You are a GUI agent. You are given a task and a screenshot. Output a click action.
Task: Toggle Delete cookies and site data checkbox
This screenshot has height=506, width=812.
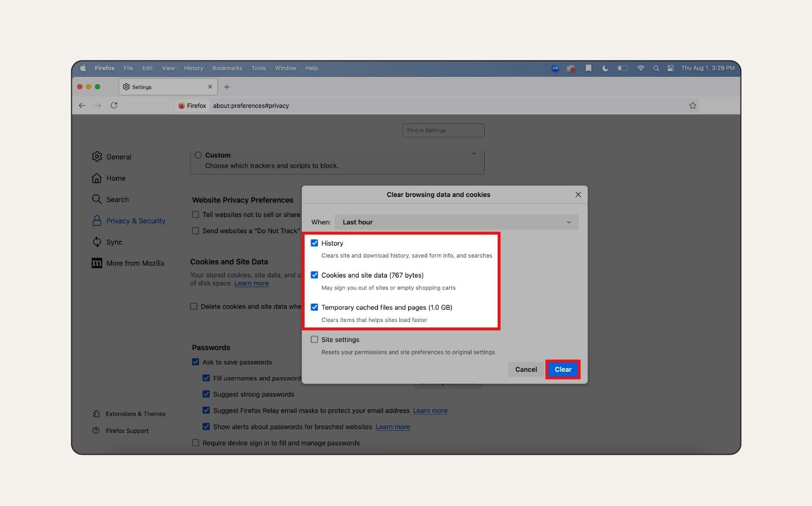[x=194, y=306]
